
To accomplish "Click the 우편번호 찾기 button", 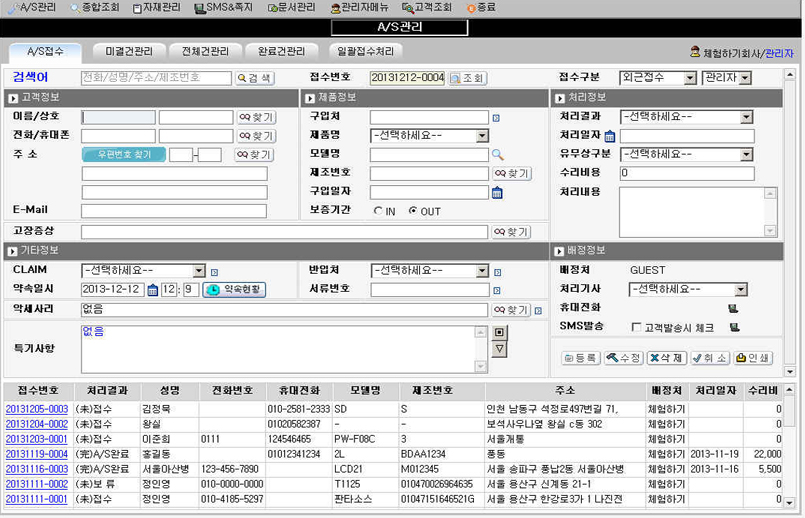I will [x=123, y=155].
